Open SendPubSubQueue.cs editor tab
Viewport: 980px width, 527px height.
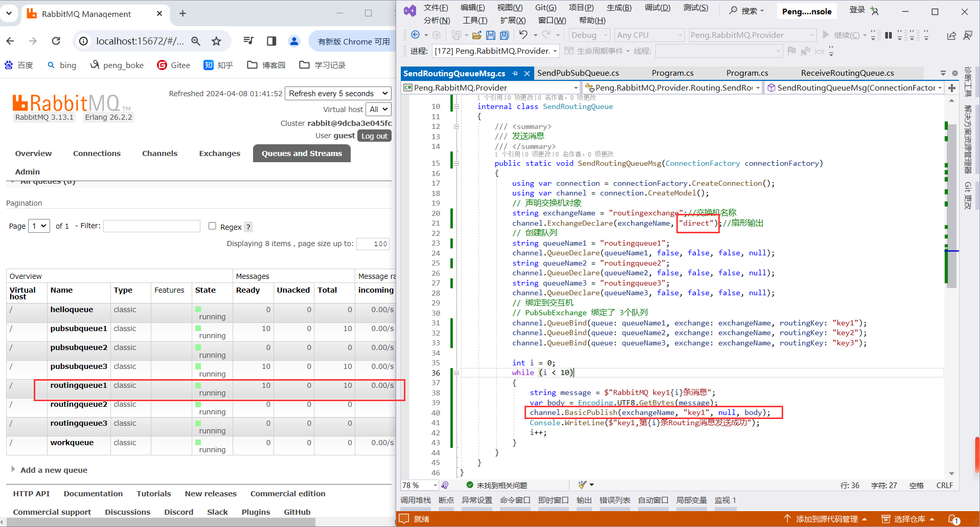pos(578,73)
